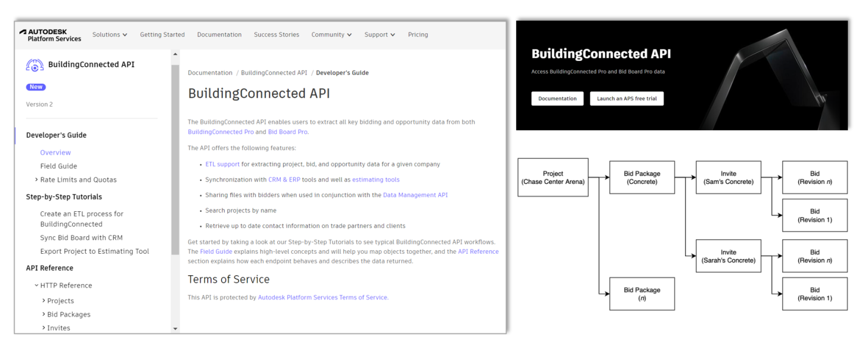
Task: Open the ETL support link
Action: coord(222,164)
